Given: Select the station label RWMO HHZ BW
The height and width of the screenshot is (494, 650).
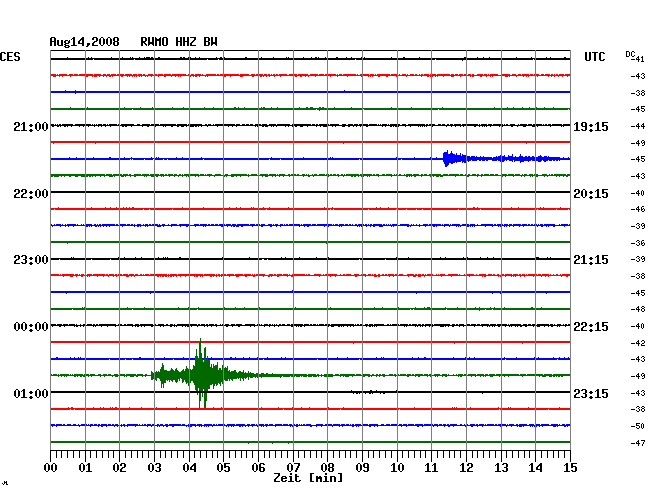Looking at the screenshot, I should 179,42.
